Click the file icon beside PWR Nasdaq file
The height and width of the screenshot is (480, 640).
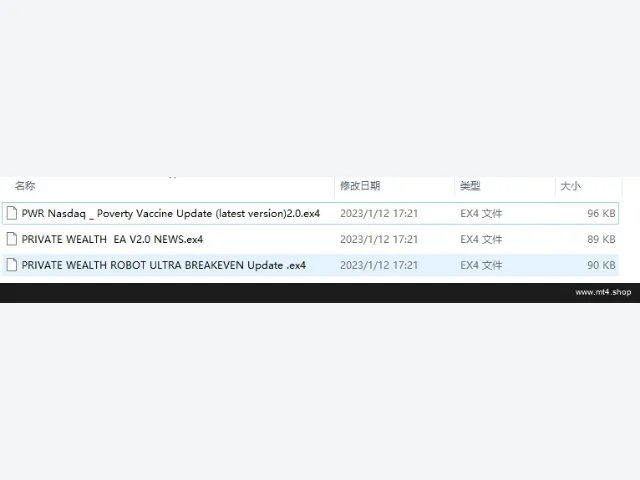tap(12, 213)
